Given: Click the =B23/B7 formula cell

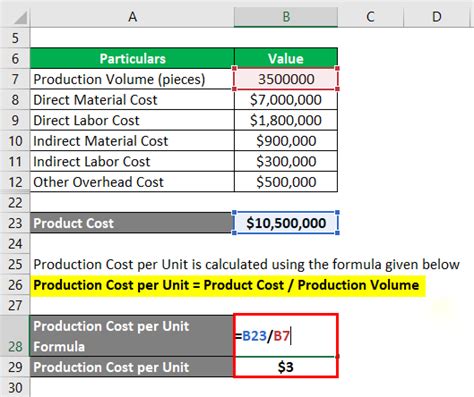Looking at the screenshot, I should tap(286, 336).
